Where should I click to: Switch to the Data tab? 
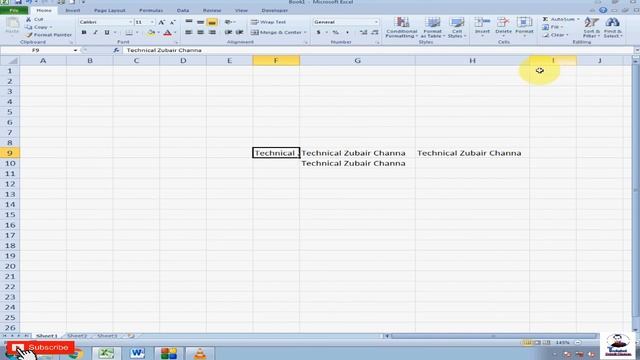183,10
